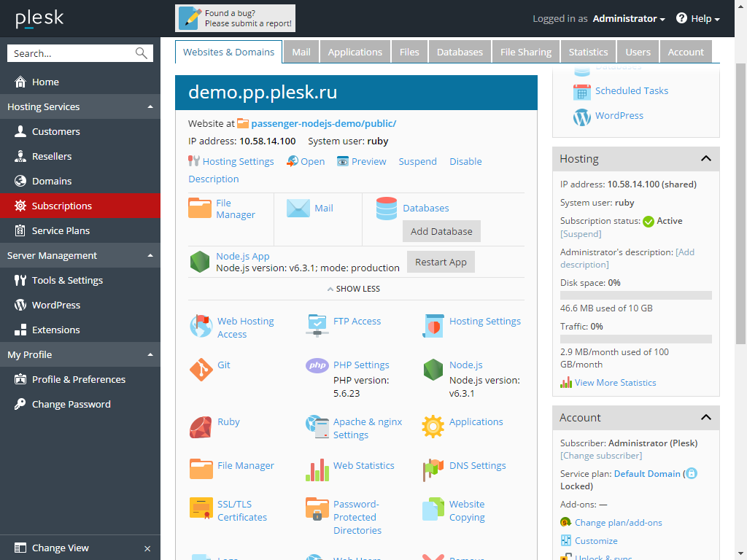The image size is (747, 560).
Task: Open DNS Settings via its flag icon
Action: pyautogui.click(x=433, y=470)
